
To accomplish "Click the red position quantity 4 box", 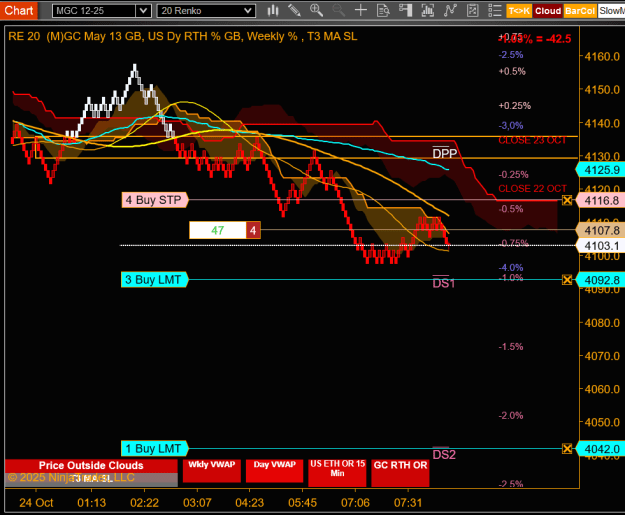I will (253, 230).
